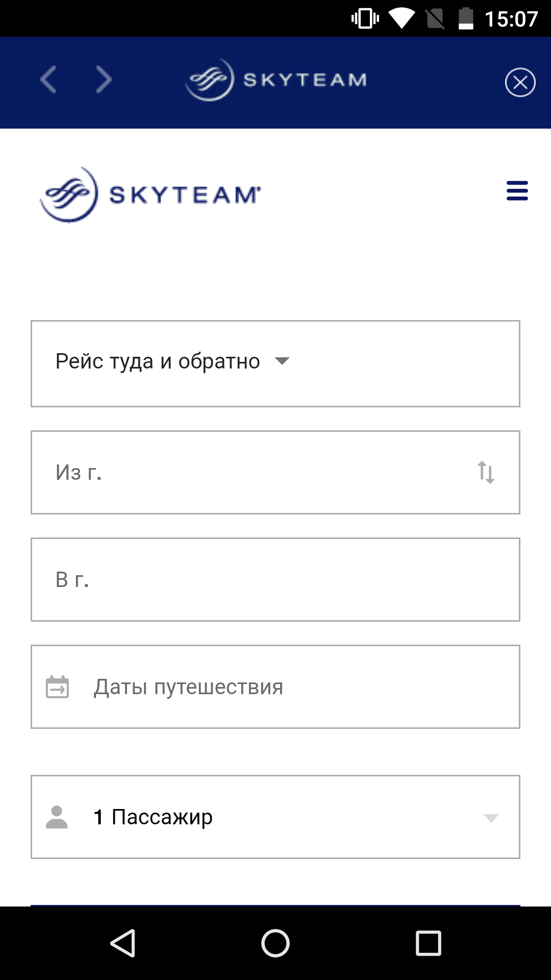Screen dimensions: 551x980
Task: Click the trip type dropdown arrow
Action: pyautogui.click(x=282, y=361)
